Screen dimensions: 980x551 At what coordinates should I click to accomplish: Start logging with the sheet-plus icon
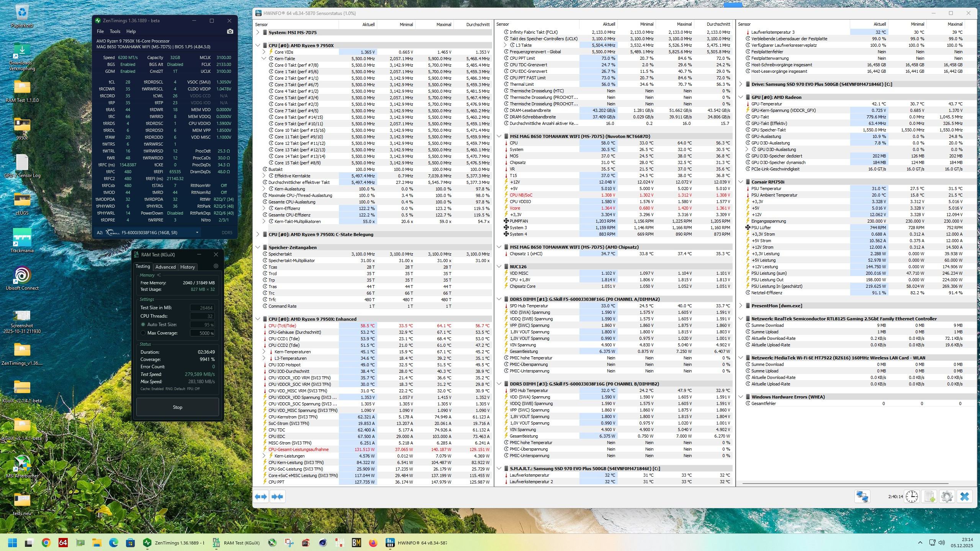tap(930, 497)
